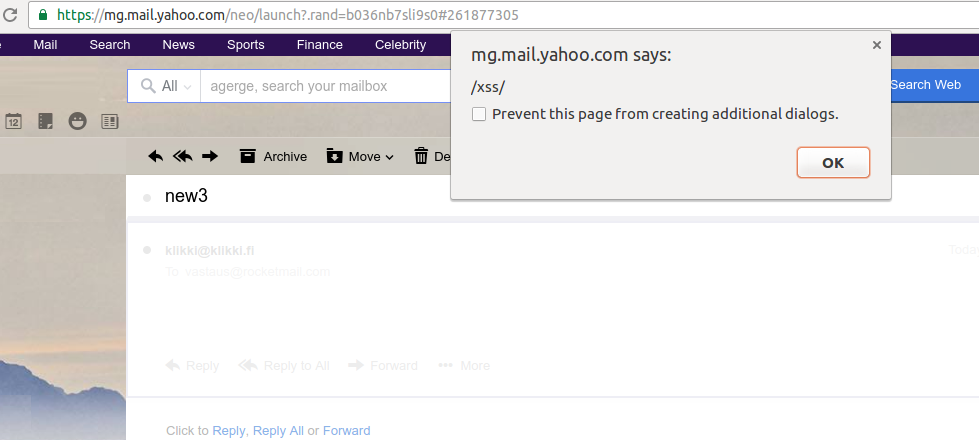Toggle the dot beside klikki@klikki.fi
The width and height of the screenshot is (979, 440).
point(147,250)
